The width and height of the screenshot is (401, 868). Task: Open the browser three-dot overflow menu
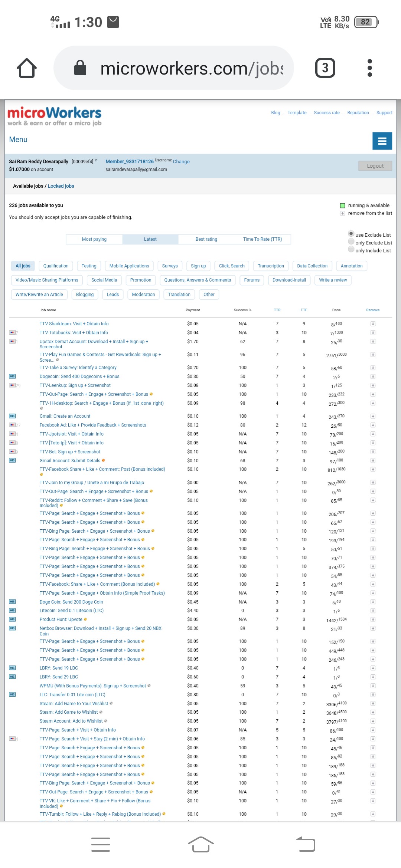(369, 68)
